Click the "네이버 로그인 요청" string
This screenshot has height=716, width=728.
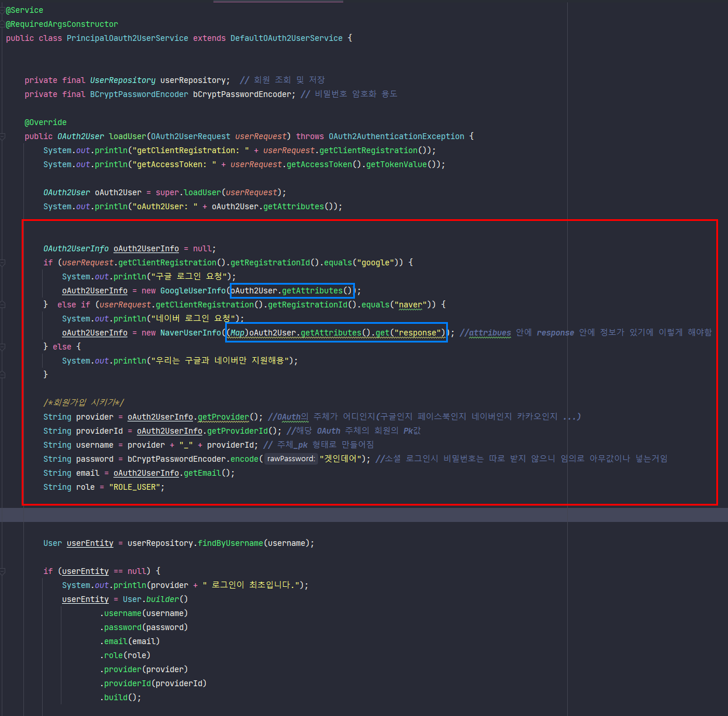click(193, 319)
